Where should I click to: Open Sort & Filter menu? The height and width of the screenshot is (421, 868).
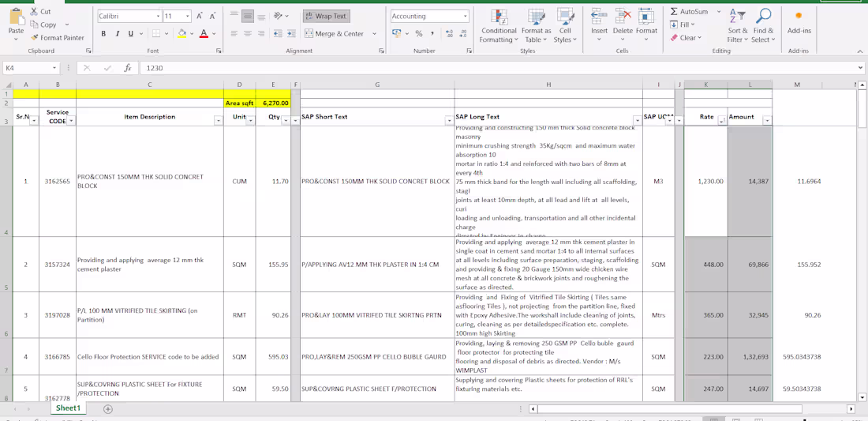point(737,25)
